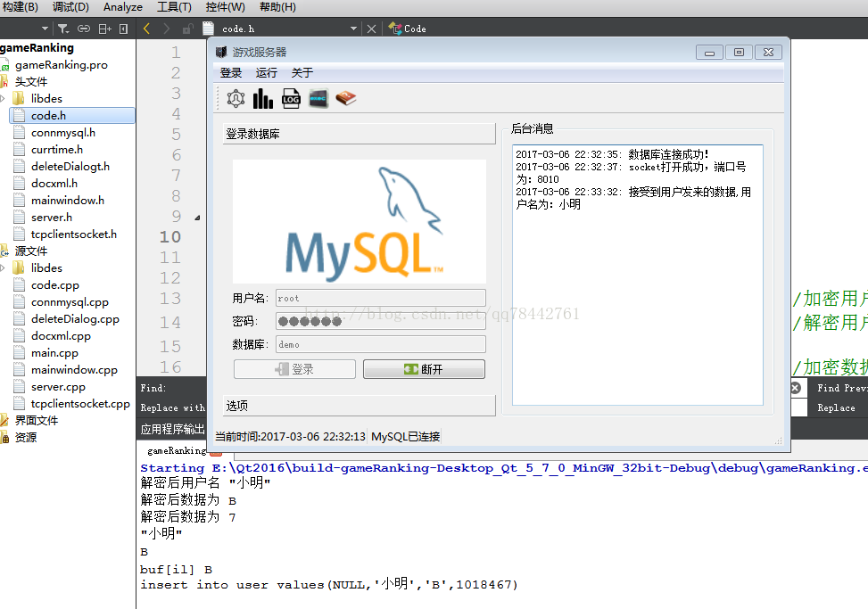This screenshot has width=868, height=609.
Task: Select docxml.h file
Action: (x=54, y=184)
